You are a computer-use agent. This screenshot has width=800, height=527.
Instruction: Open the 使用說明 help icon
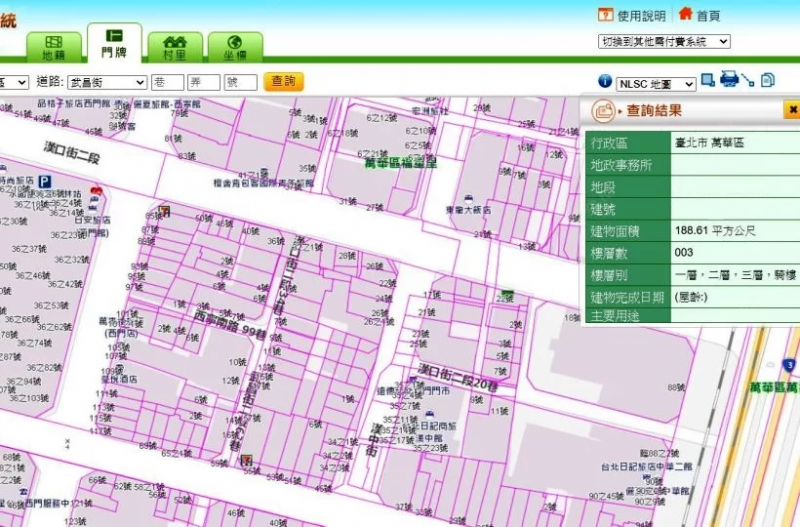[605, 14]
